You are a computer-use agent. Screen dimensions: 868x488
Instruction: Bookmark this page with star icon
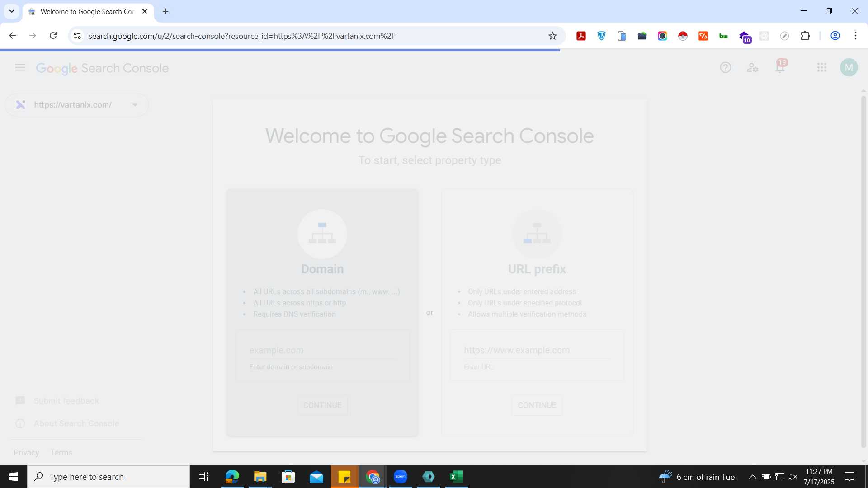pos(552,36)
